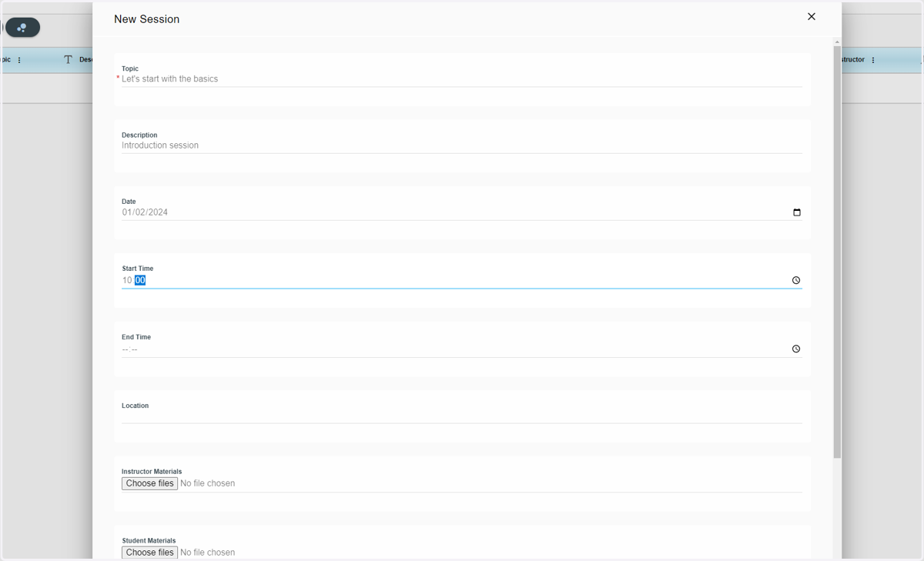Click the dialog vertical scrollbar thumb
This screenshot has height=561, width=924.
tap(837, 252)
